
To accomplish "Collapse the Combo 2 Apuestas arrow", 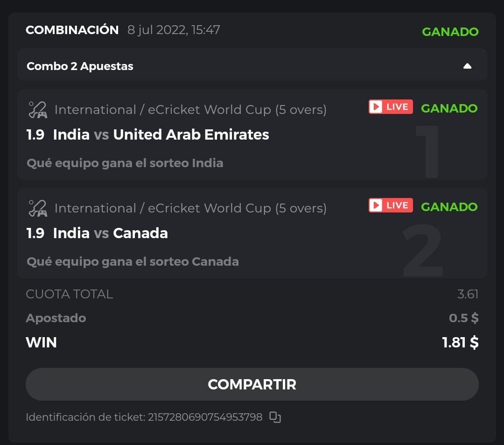I will click(x=467, y=66).
